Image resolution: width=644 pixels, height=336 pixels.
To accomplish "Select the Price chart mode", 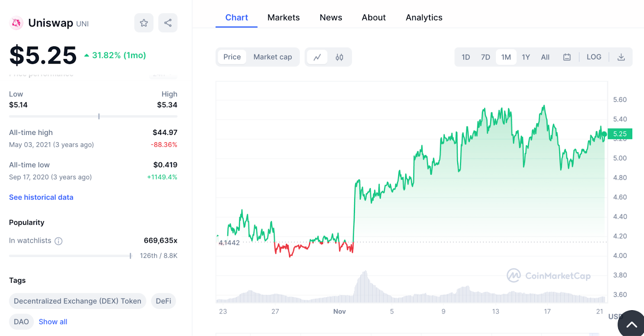I will tap(232, 57).
